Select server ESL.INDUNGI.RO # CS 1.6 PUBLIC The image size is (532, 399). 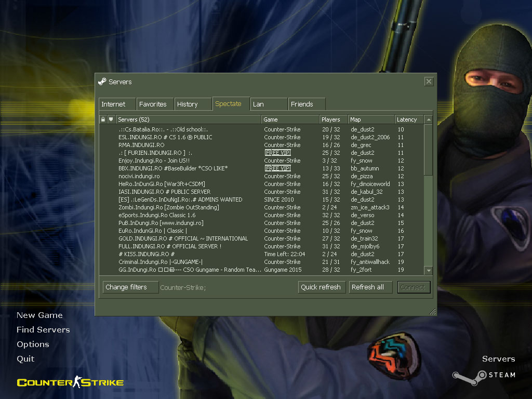pyautogui.click(x=261, y=137)
